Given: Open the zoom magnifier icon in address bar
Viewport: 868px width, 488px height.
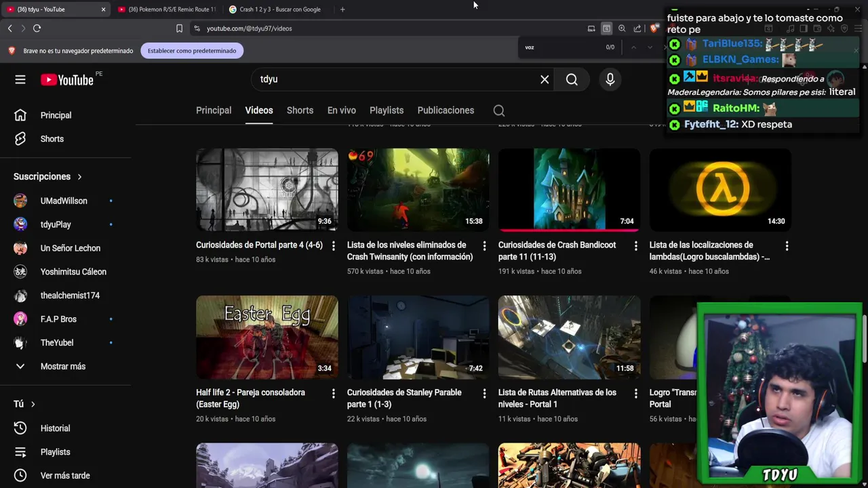Looking at the screenshot, I should point(622,28).
